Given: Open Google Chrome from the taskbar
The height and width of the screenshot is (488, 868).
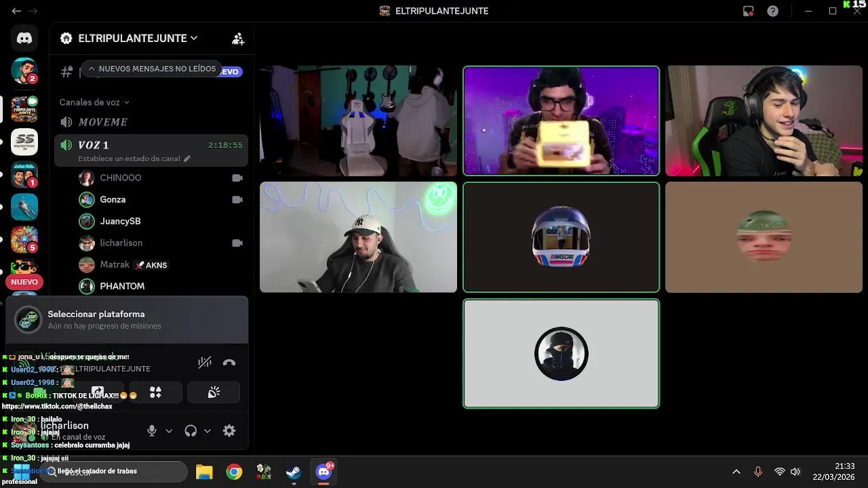Looking at the screenshot, I should click(x=234, y=472).
